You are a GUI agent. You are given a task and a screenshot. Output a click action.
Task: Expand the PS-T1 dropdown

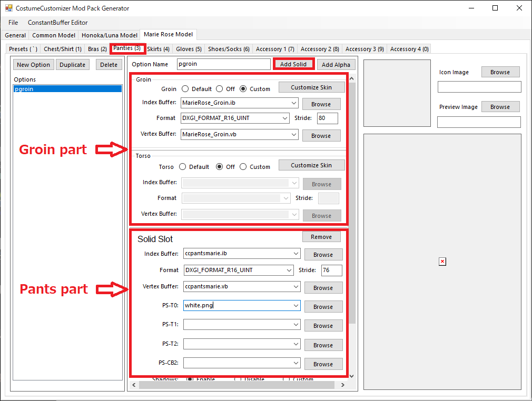coord(296,324)
